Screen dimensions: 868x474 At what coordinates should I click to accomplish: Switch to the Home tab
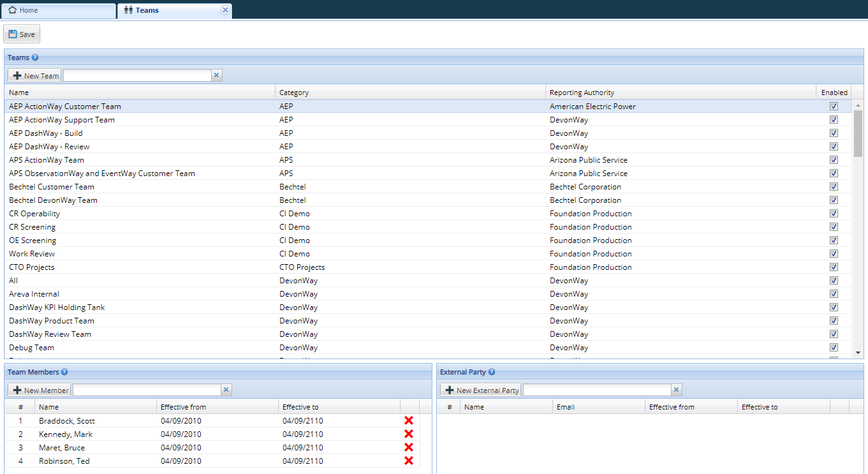[59, 10]
